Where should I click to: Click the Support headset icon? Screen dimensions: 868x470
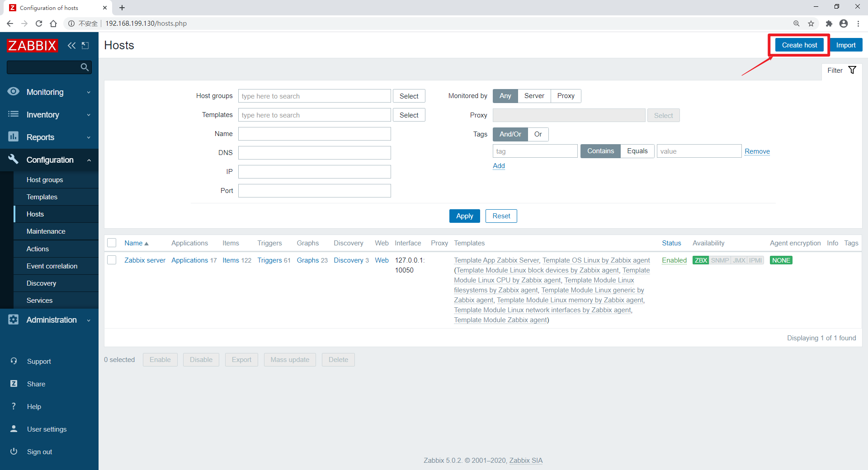point(14,361)
